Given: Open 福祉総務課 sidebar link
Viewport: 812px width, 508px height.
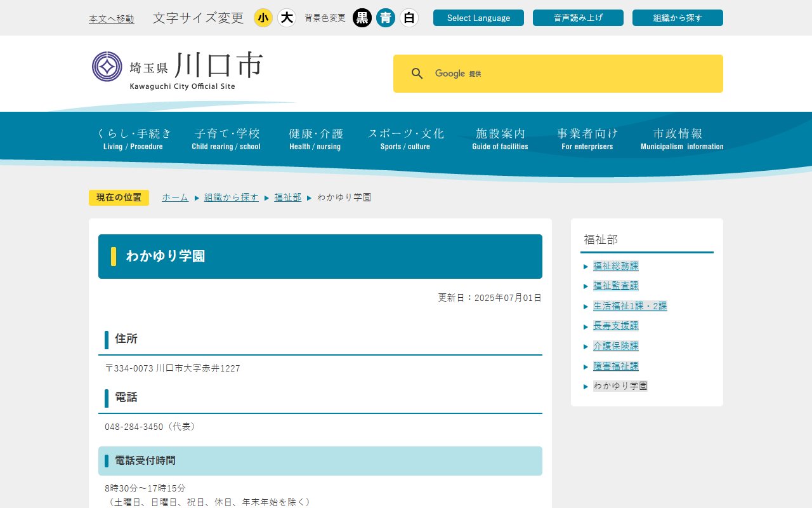Looking at the screenshot, I should pos(616,266).
